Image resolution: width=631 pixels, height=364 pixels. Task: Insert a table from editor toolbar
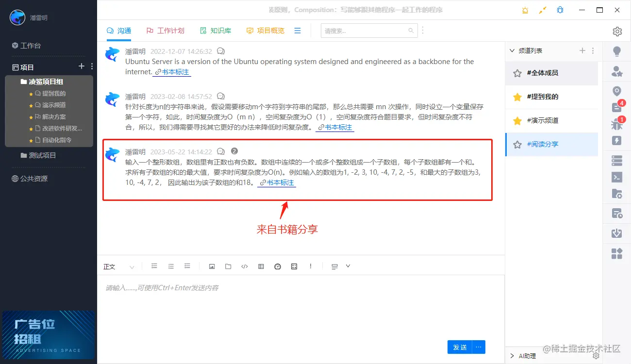pos(261,266)
